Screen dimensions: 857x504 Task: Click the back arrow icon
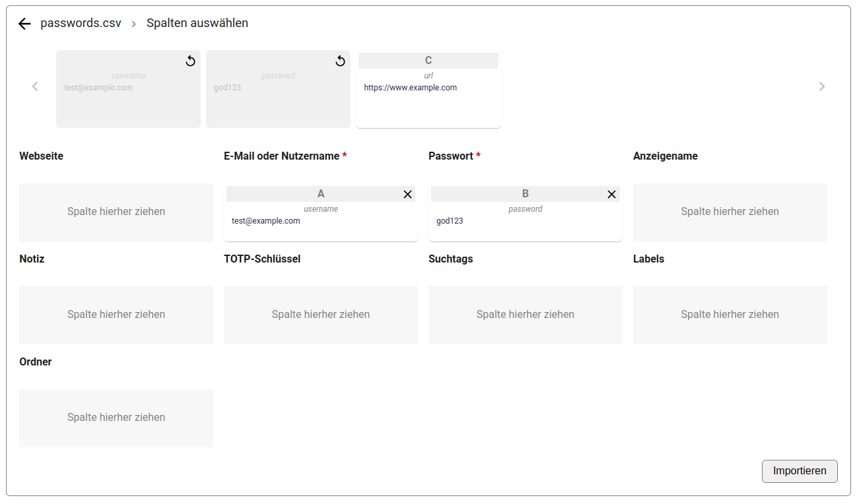pyautogui.click(x=24, y=24)
